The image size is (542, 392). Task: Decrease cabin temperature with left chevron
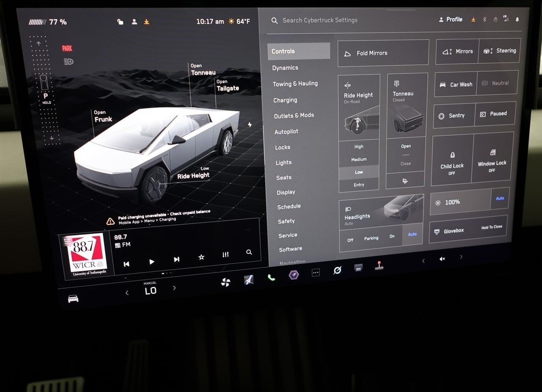pyautogui.click(x=127, y=293)
